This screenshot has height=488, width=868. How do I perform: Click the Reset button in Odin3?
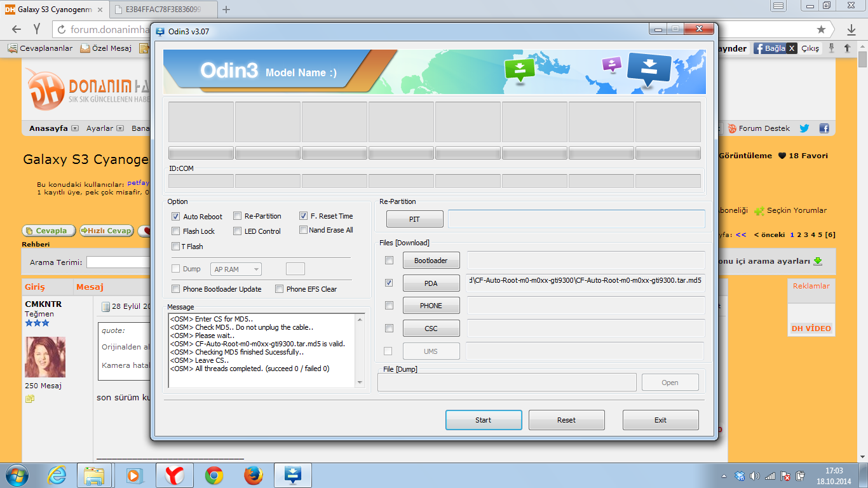pyautogui.click(x=566, y=420)
